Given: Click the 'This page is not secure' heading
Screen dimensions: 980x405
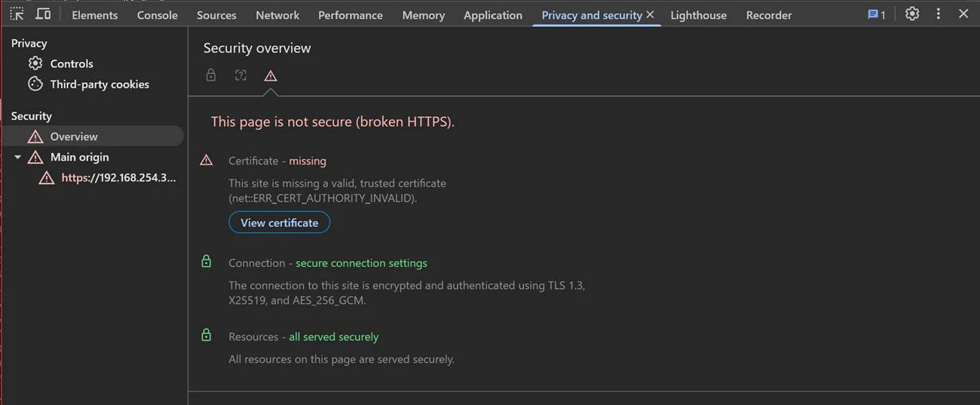Looking at the screenshot, I should [x=332, y=121].
